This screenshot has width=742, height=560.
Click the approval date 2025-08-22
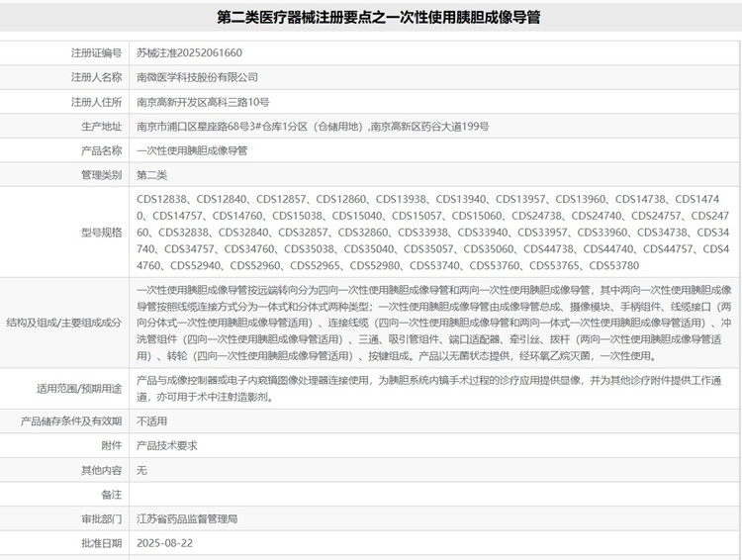click(x=163, y=543)
